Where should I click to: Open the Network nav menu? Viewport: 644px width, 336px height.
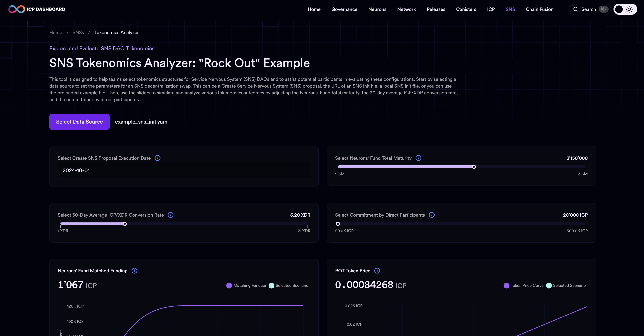407,9
